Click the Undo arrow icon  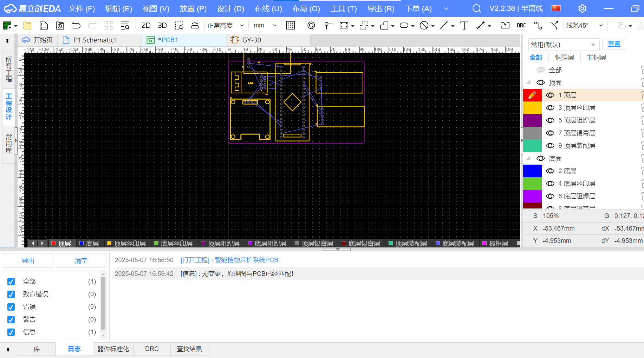[76, 25]
